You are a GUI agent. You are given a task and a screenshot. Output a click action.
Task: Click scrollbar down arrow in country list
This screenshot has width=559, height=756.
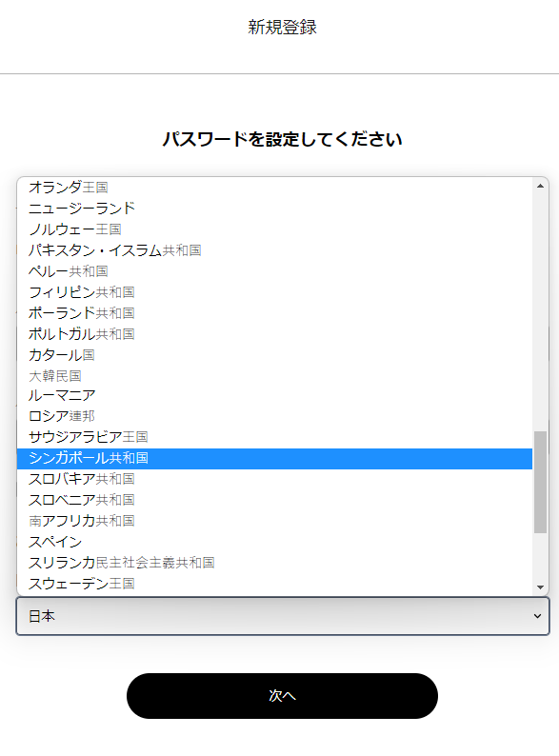click(540, 587)
